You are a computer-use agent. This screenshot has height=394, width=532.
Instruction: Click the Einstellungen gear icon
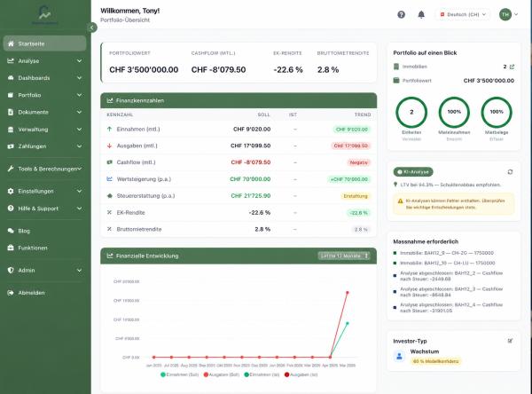11,191
